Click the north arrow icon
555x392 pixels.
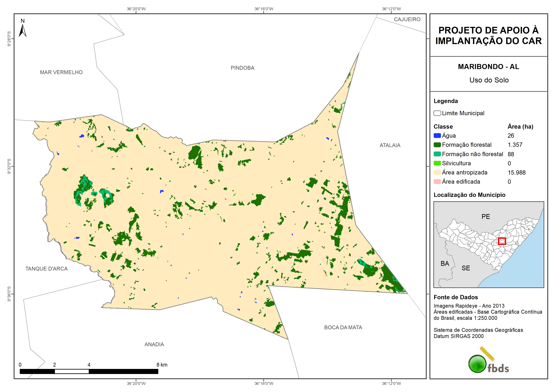pyautogui.click(x=22, y=30)
